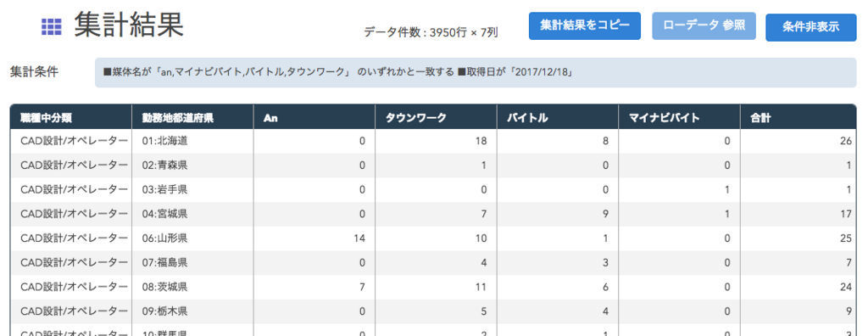868x336 pixels.
Task: Click マイナビバイト value 1 in 岩手県 row
Action: click(x=728, y=189)
